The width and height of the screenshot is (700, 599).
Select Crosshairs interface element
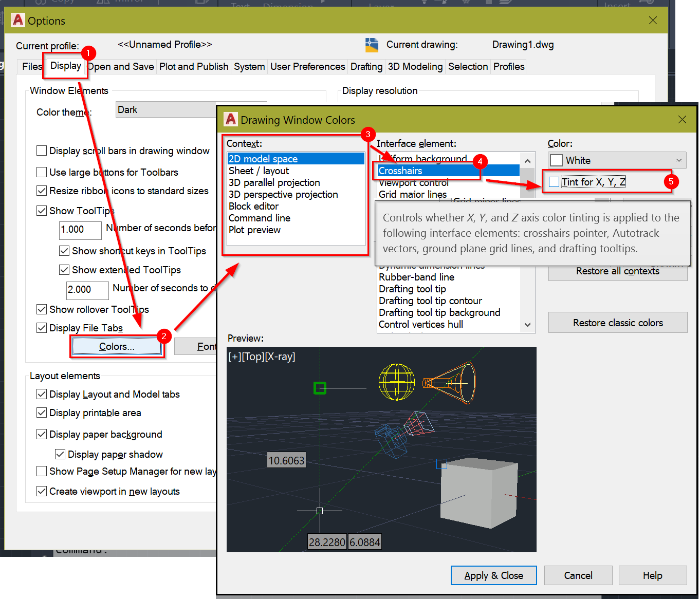click(x=449, y=171)
